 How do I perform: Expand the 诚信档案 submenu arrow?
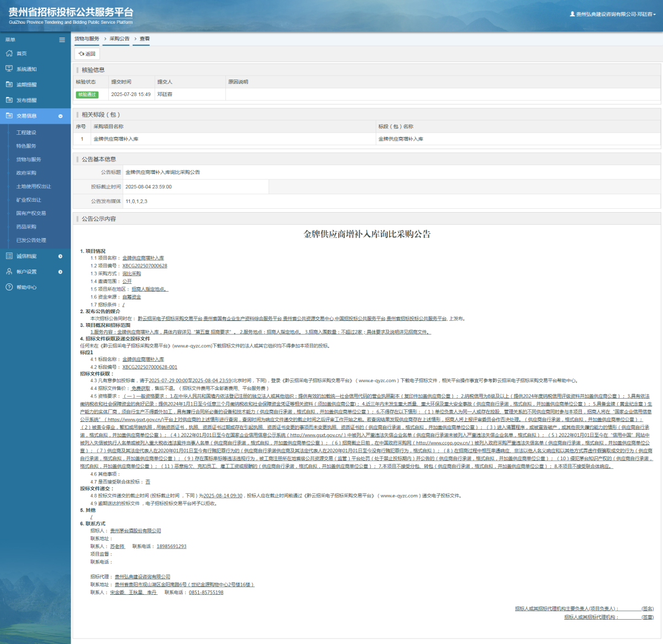coord(60,256)
